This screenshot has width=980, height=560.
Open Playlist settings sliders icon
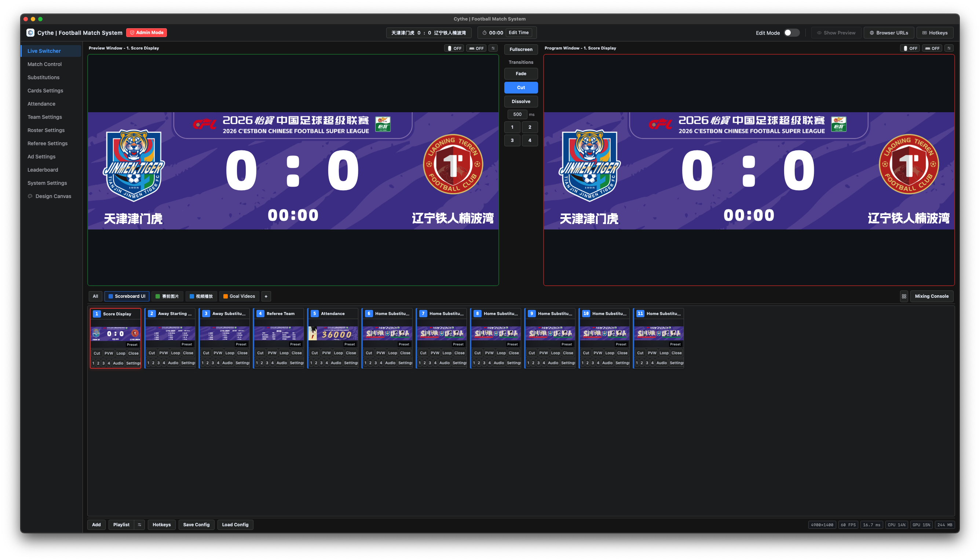(140, 525)
